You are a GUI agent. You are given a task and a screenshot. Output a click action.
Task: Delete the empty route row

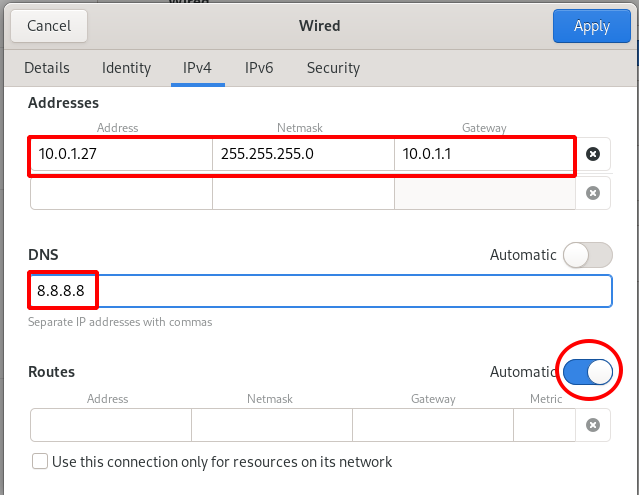(593, 425)
